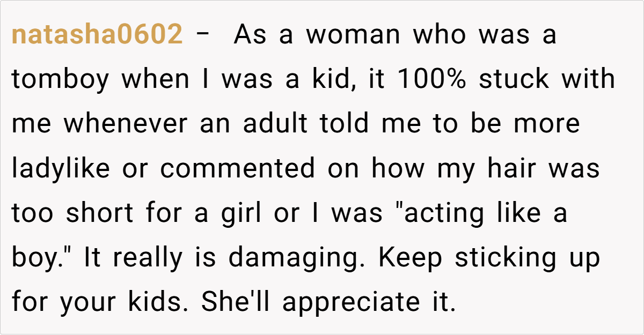Viewport: 644px width, 335px height.
Task: Click the word "really" in the comment
Action: pyautogui.click(x=147, y=258)
